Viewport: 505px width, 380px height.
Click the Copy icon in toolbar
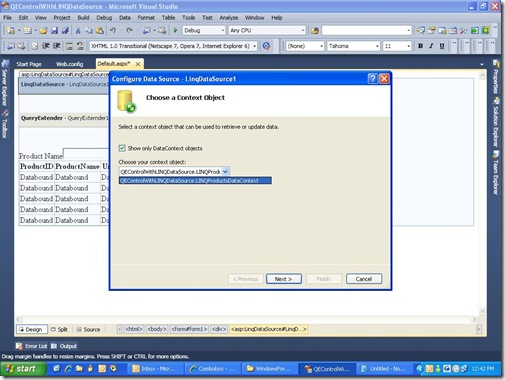tap(89, 30)
